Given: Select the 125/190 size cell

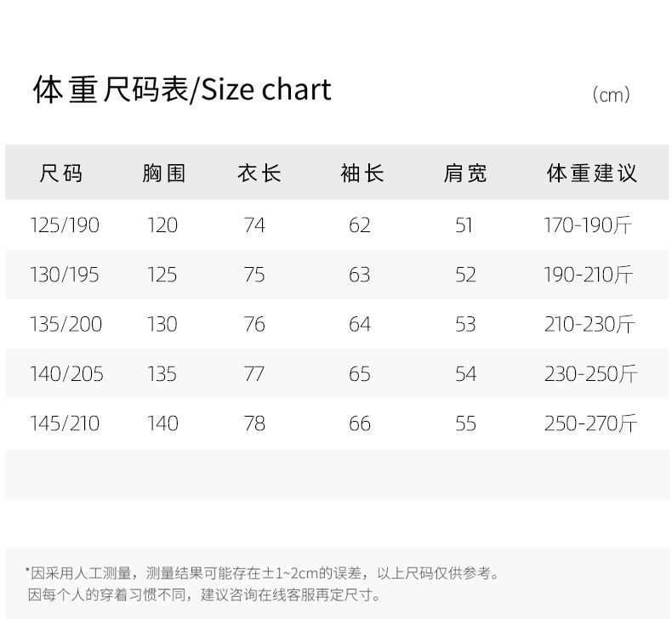Looking at the screenshot, I should click(x=65, y=225).
